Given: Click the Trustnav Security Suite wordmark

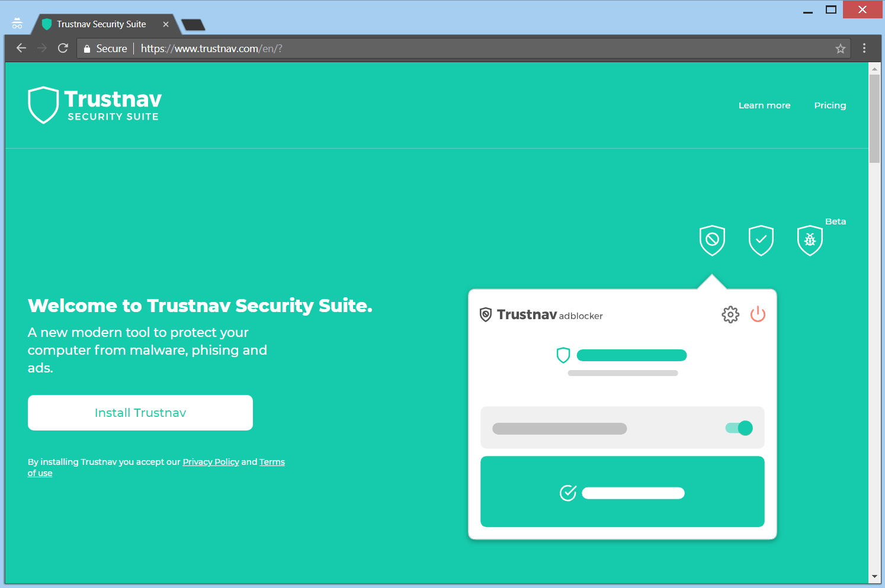Looking at the screenshot, I should [113, 105].
